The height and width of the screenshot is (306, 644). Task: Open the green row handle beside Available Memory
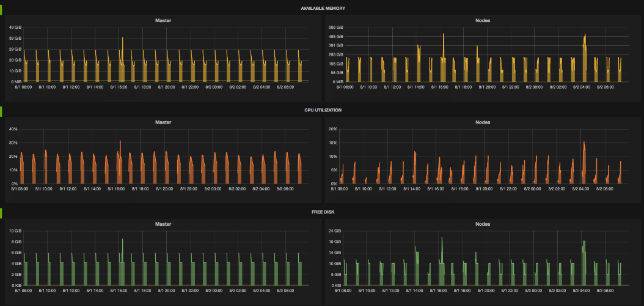point(1,9)
